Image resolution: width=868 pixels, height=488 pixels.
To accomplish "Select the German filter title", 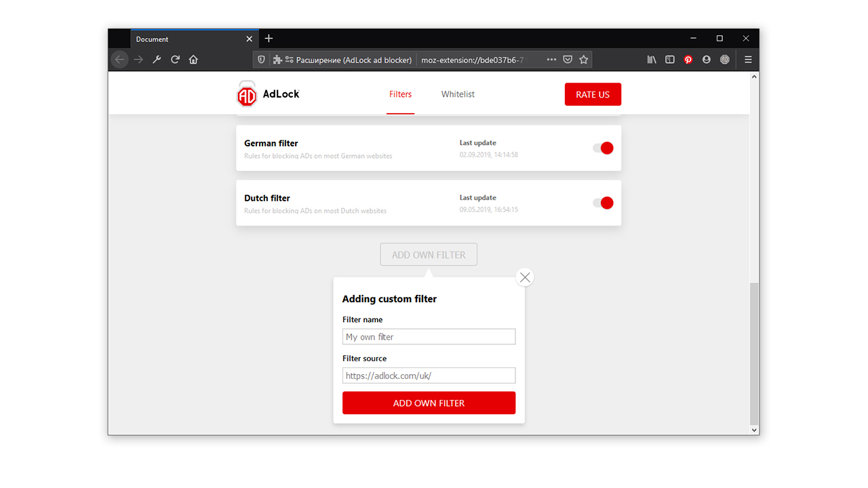I will pyautogui.click(x=271, y=143).
